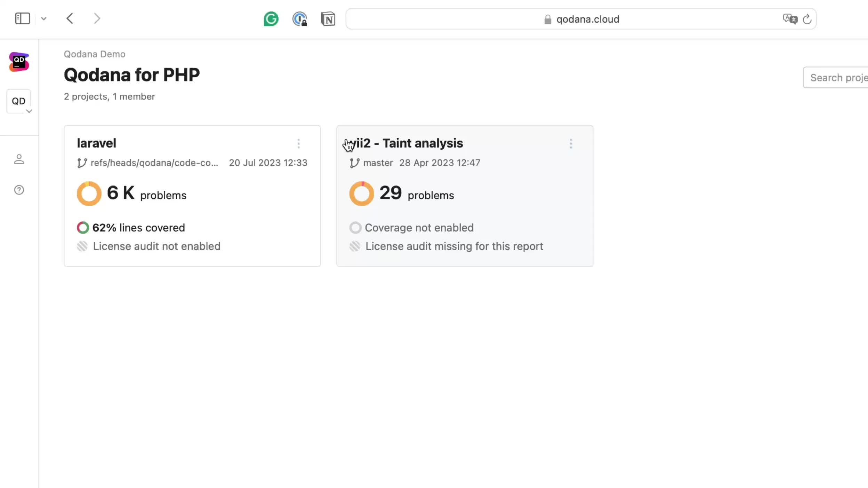Screen dimensions: 868x488
Task: Click the laravel 6 K problems donut chart
Action: click(x=89, y=194)
